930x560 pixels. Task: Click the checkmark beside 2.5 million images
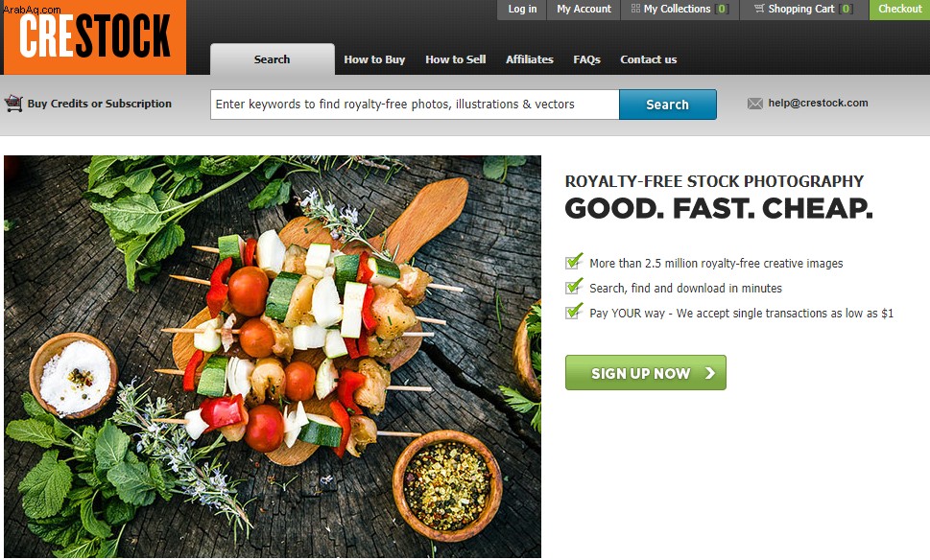pyautogui.click(x=574, y=261)
